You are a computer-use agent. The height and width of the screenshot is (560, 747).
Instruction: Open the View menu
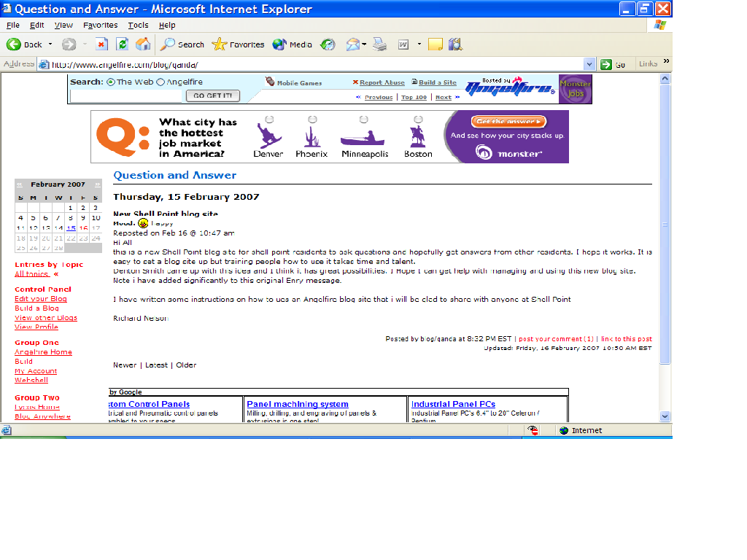click(x=63, y=26)
